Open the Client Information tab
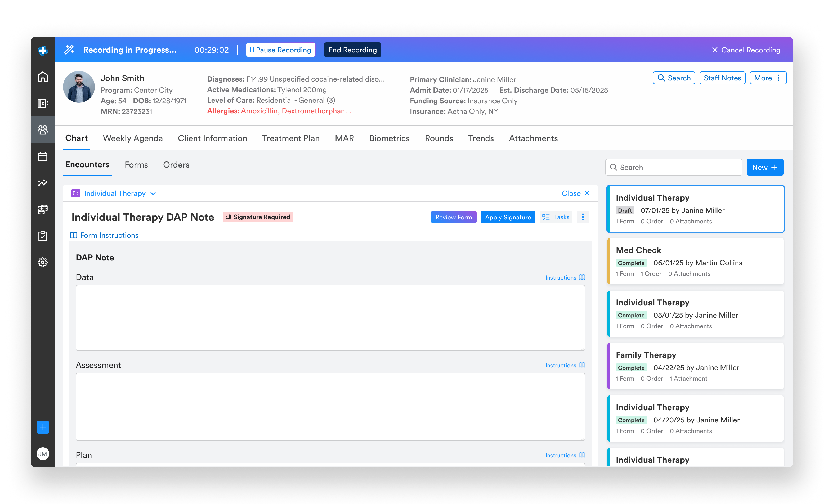This screenshot has height=504, width=824. tap(212, 138)
